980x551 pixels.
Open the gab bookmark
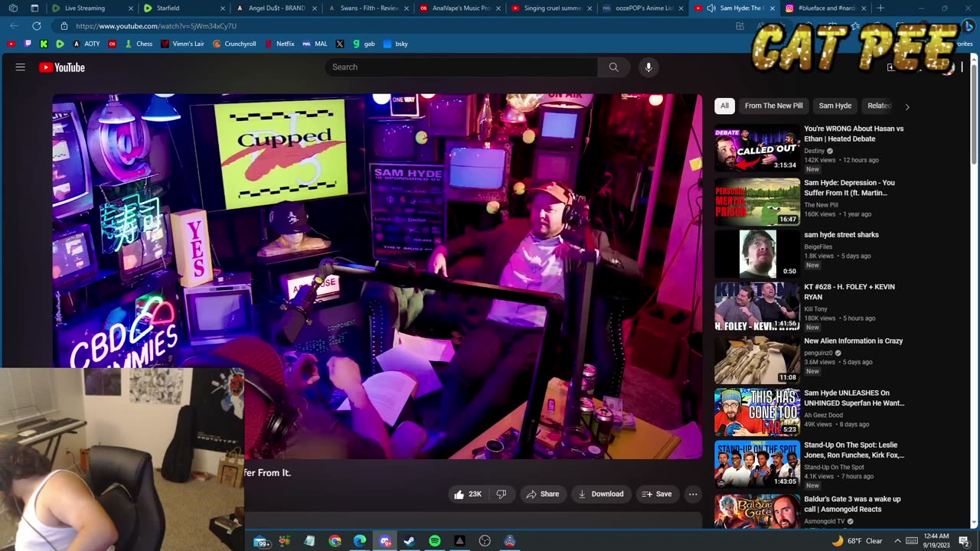[x=364, y=44]
